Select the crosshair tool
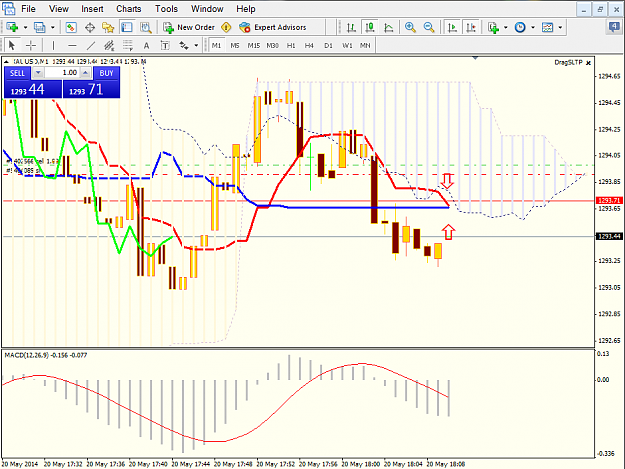This screenshot has height=469, width=625. pos(31,45)
